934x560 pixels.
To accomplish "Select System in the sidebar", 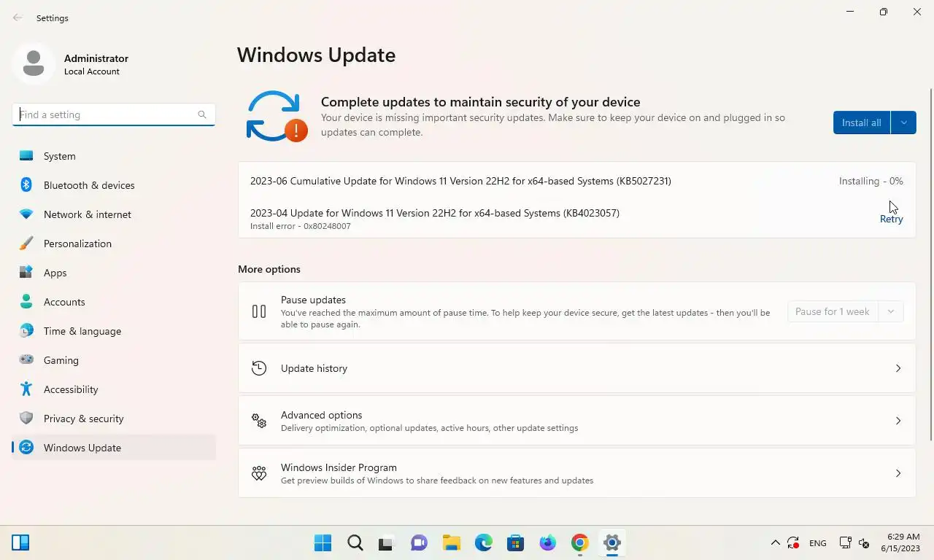I will [x=114, y=156].
